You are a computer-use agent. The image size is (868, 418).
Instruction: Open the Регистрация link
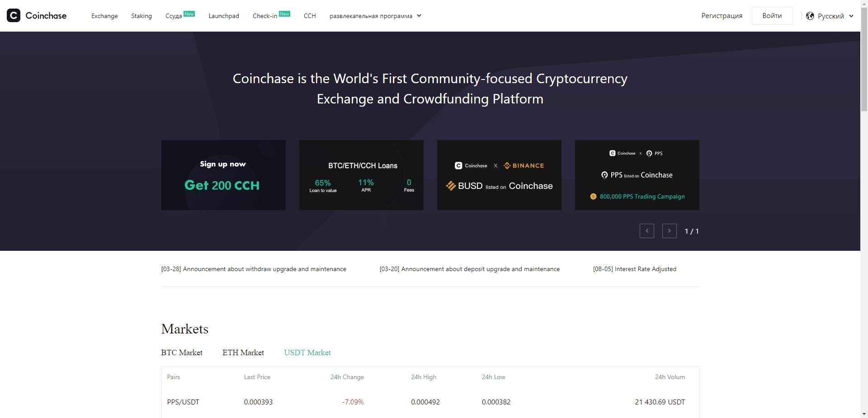tap(722, 16)
